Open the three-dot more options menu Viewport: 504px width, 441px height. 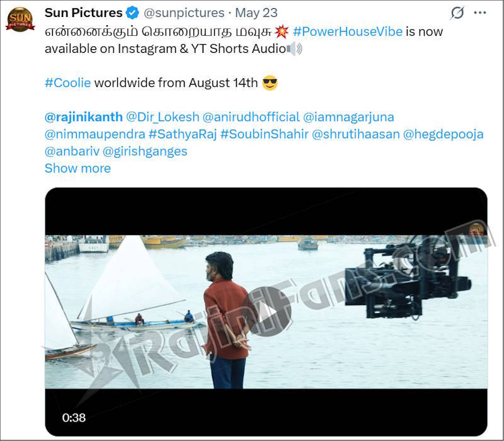pos(480,13)
